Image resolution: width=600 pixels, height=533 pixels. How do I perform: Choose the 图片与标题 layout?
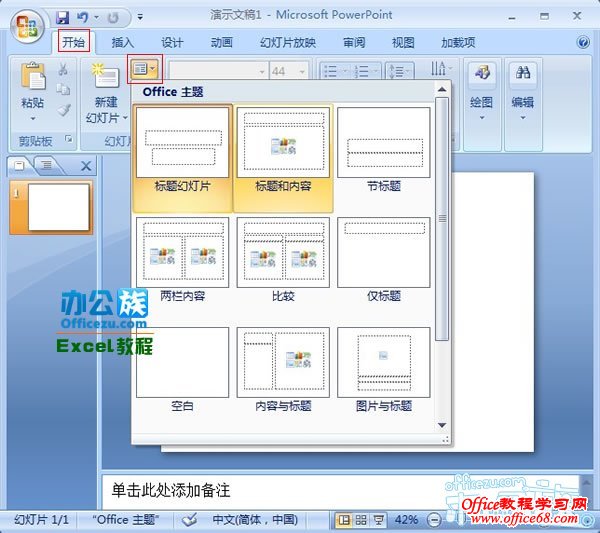[x=384, y=370]
